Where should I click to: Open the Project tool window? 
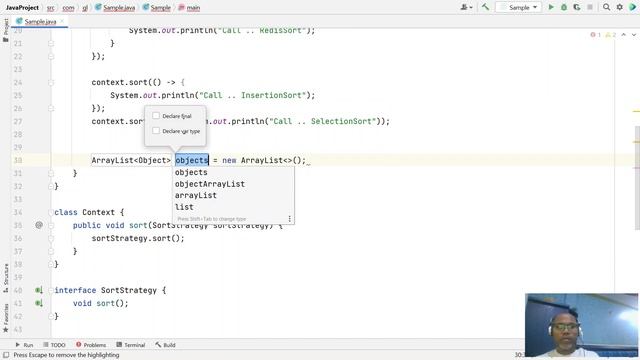[x=6, y=31]
